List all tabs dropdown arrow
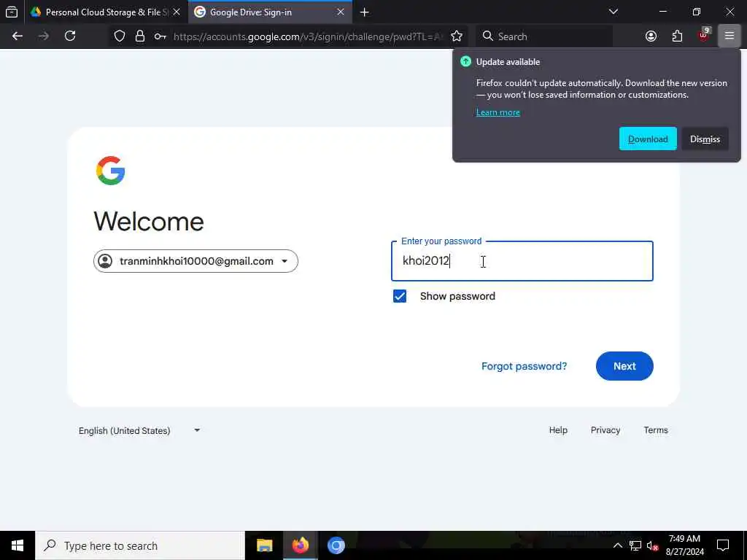 tap(614, 12)
